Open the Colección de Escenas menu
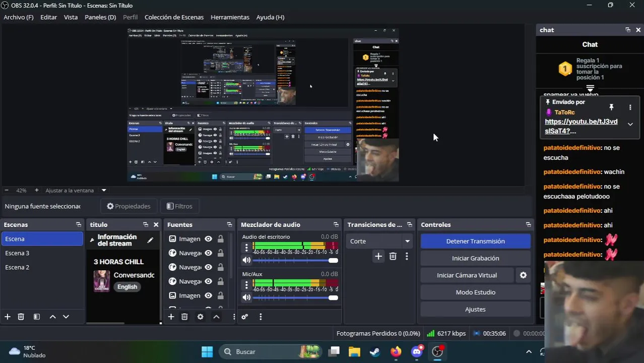Image resolution: width=644 pixels, height=363 pixels. tap(174, 17)
